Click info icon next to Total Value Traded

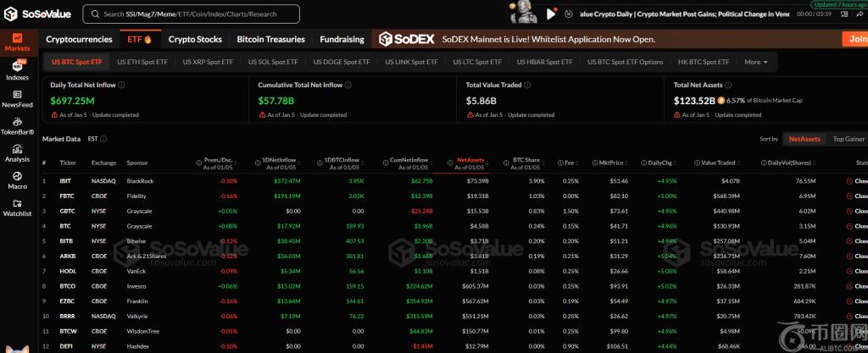click(527, 85)
